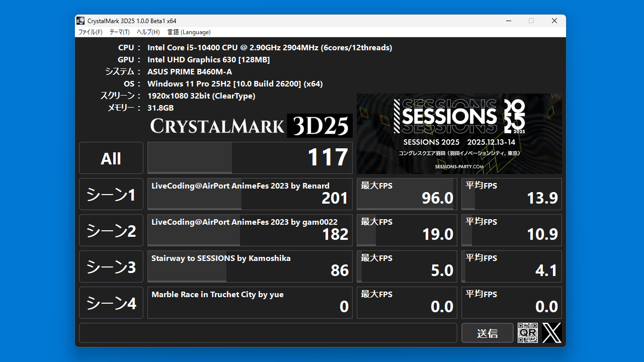Start the シーン1 benchmark
The image size is (644, 362).
pyautogui.click(x=111, y=194)
